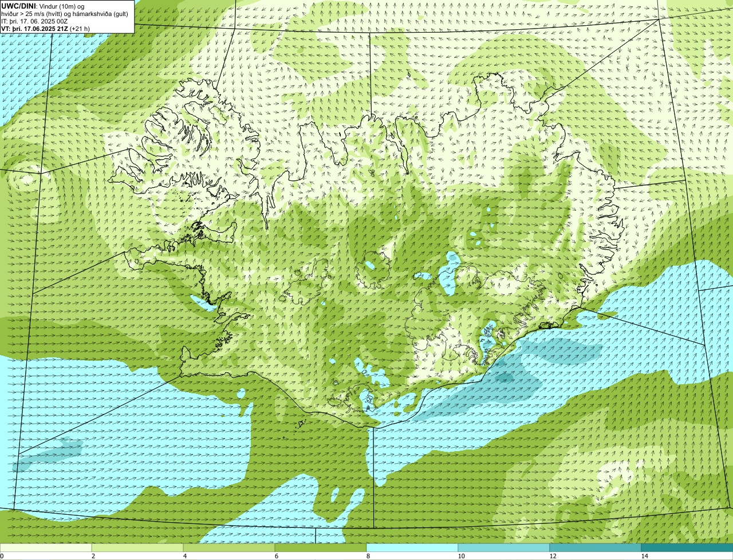Click the 4–6 m/s green legend segment
Viewport: 733px width, 560px height.
[229, 547]
